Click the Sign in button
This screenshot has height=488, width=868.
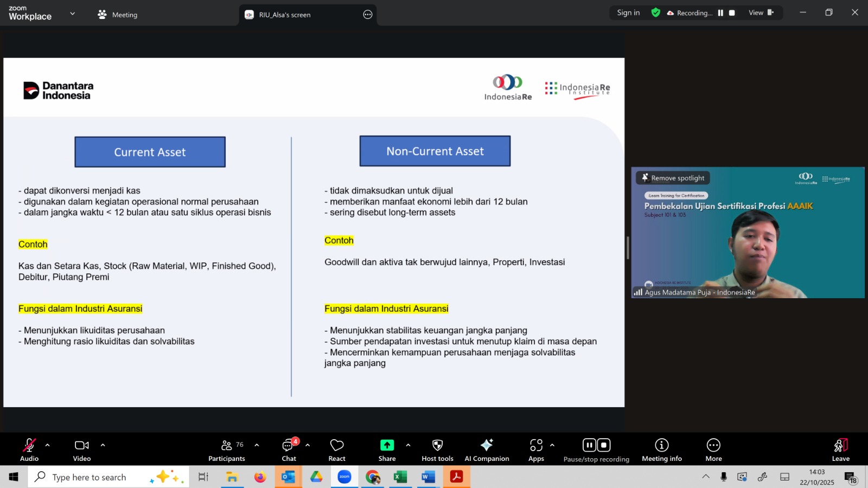628,13
